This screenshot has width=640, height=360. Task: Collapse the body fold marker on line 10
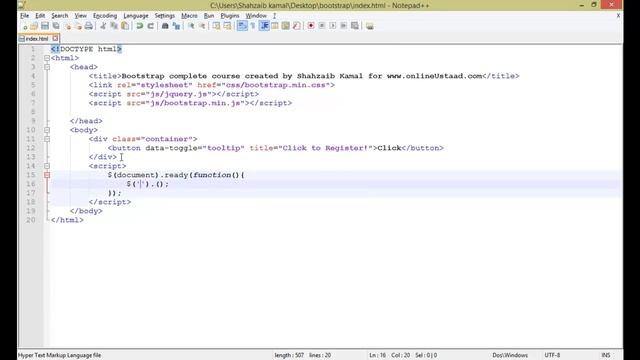point(47,130)
